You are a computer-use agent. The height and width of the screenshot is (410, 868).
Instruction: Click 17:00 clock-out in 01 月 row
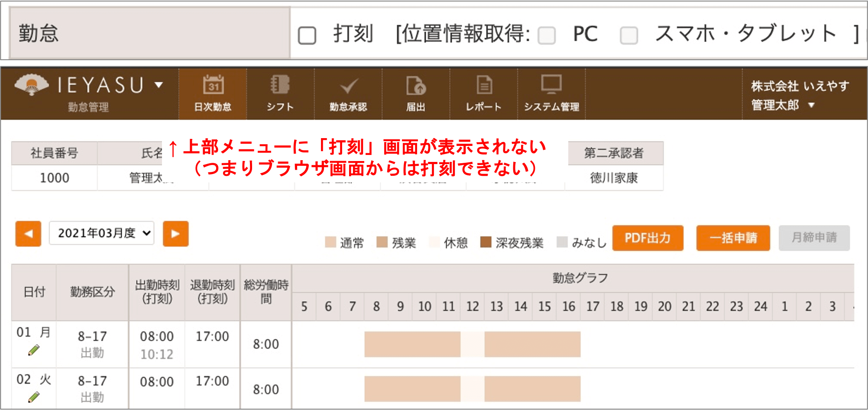pos(212,336)
